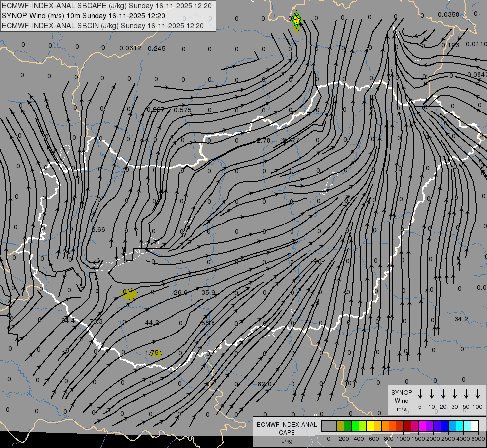
Task: Click the map value 0.0312
Action: (130, 48)
